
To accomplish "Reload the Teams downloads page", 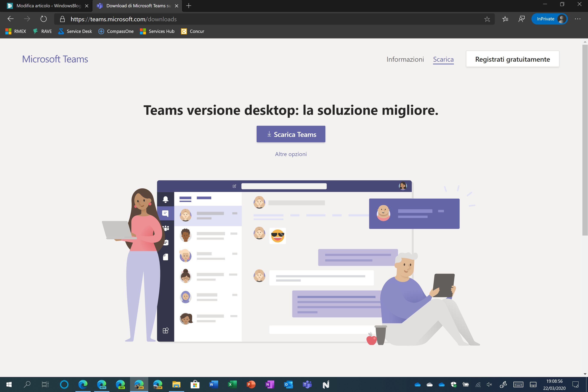I will pos(43,19).
